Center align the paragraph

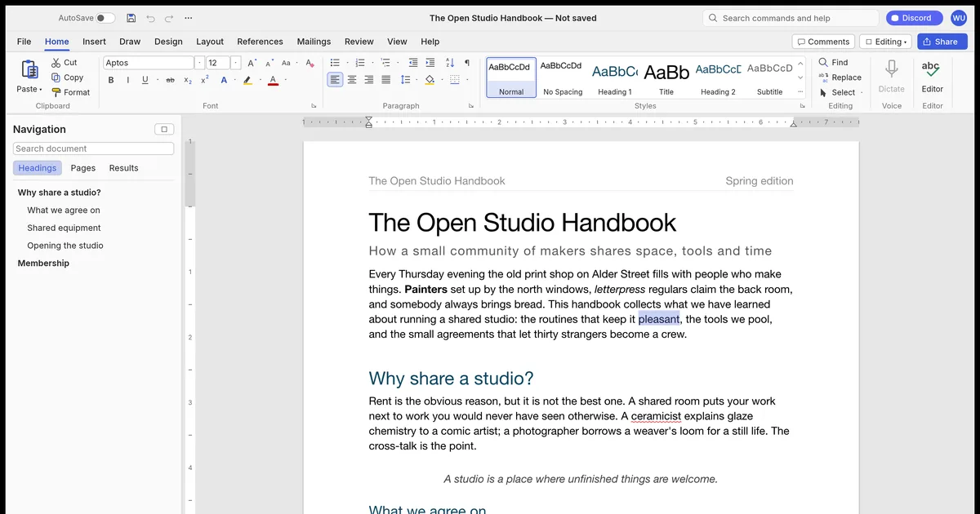tap(352, 79)
